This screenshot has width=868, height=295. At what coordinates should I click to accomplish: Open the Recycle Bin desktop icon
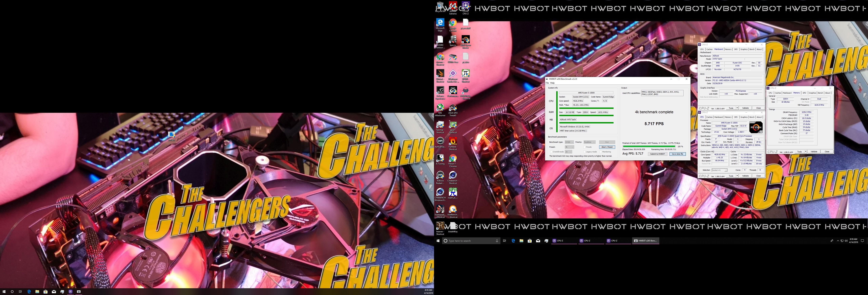(x=440, y=7)
